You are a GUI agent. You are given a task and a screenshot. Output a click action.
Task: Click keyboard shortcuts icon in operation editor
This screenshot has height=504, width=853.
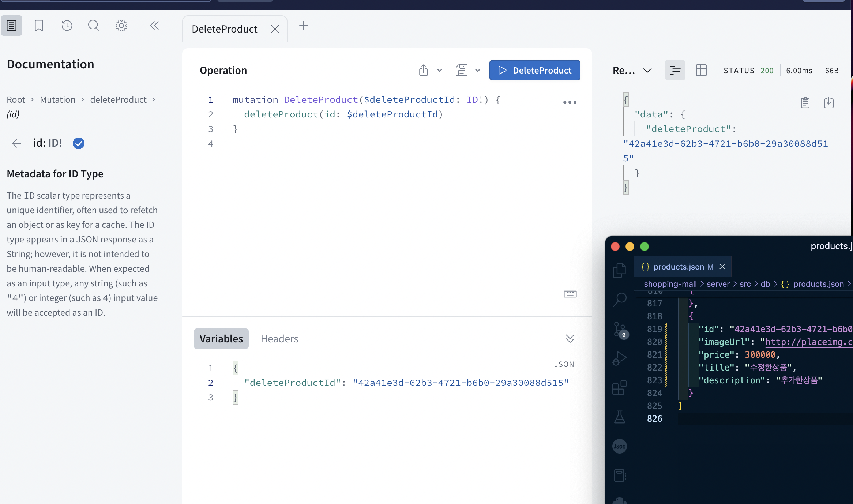point(570,294)
